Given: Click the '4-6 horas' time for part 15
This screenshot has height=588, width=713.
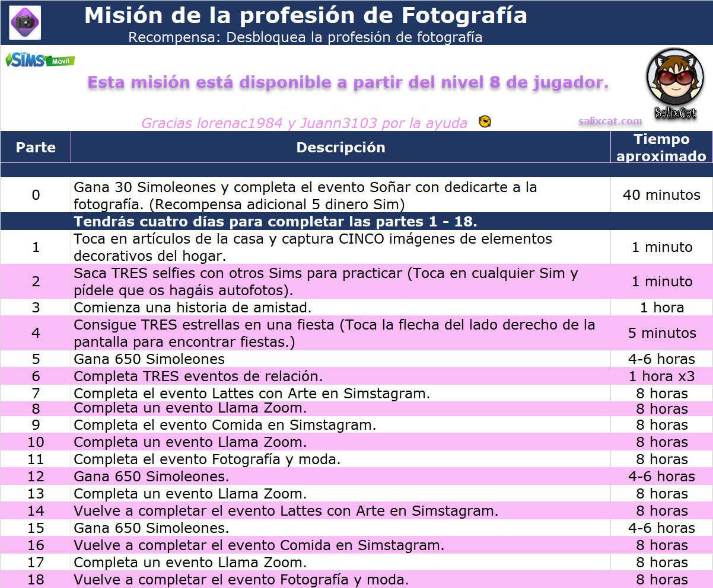Looking at the screenshot, I should (661, 528).
